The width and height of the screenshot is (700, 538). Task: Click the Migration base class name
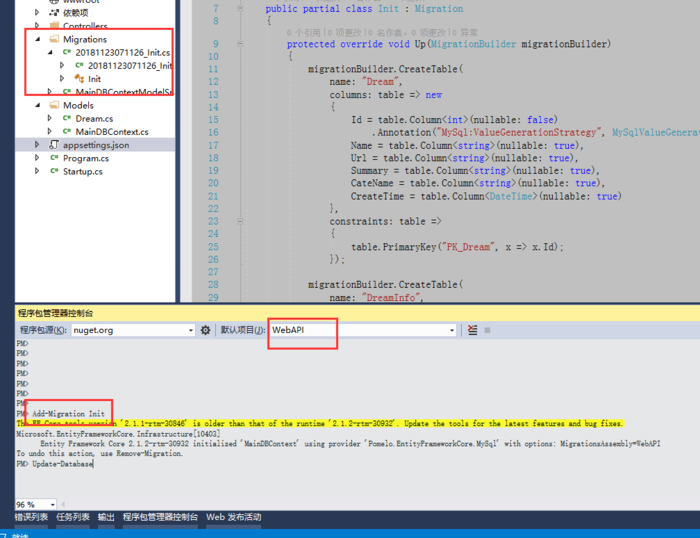click(x=439, y=8)
